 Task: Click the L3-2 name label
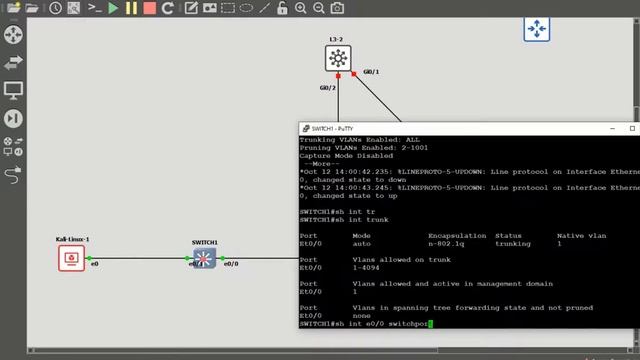pos(336,39)
